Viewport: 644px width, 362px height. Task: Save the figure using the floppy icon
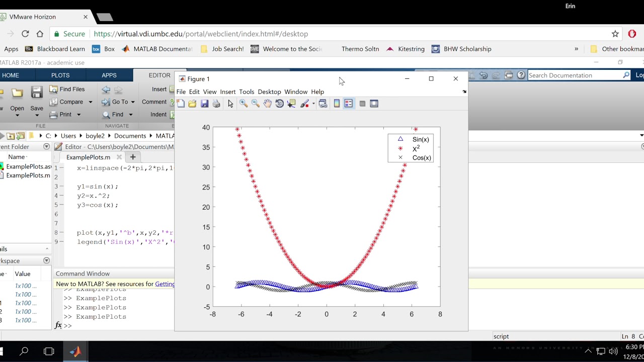pyautogui.click(x=204, y=104)
